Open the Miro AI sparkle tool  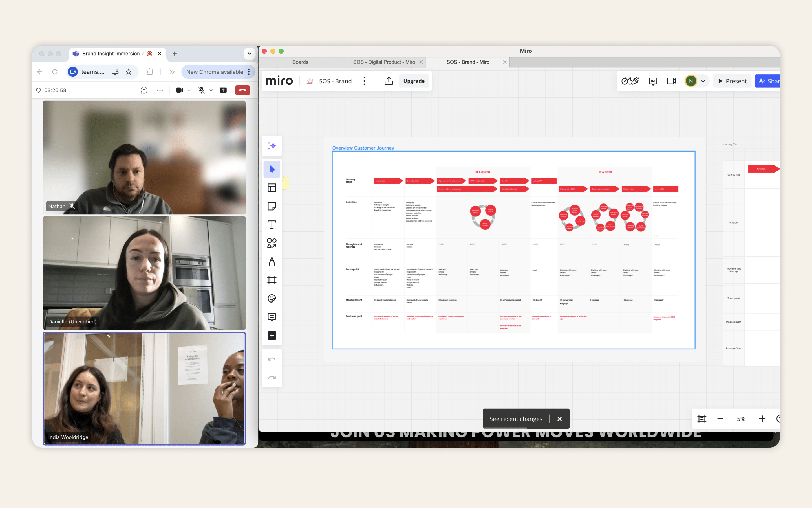[272, 146]
